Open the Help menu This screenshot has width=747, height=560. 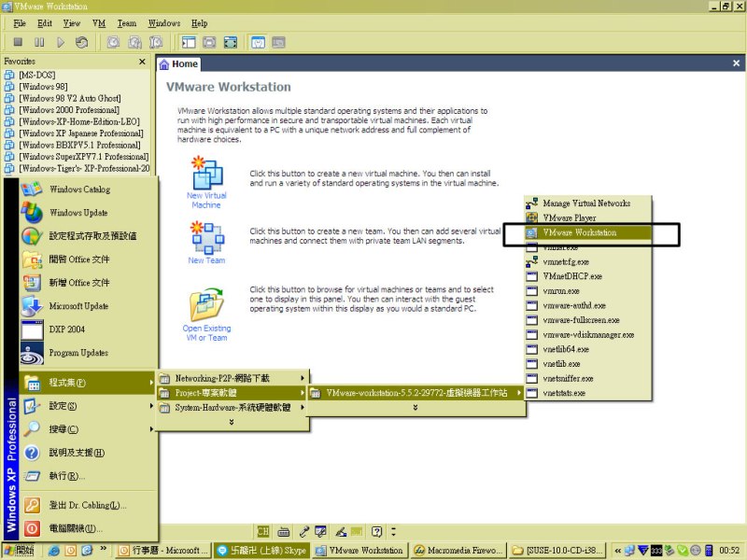199,23
